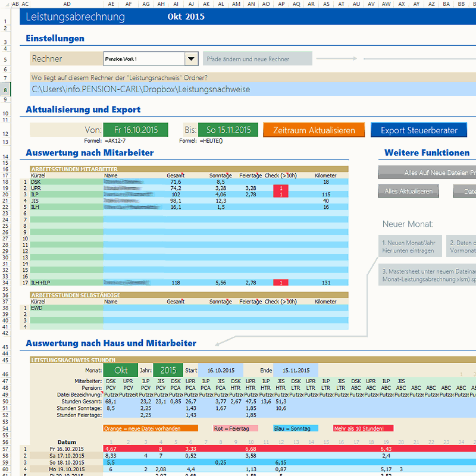Click the 'Mehr als 10 Stunden!' legend

coord(363,428)
